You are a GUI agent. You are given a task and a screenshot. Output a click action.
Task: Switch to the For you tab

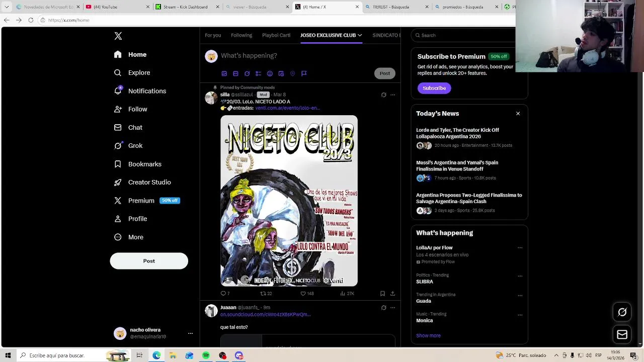pyautogui.click(x=213, y=35)
